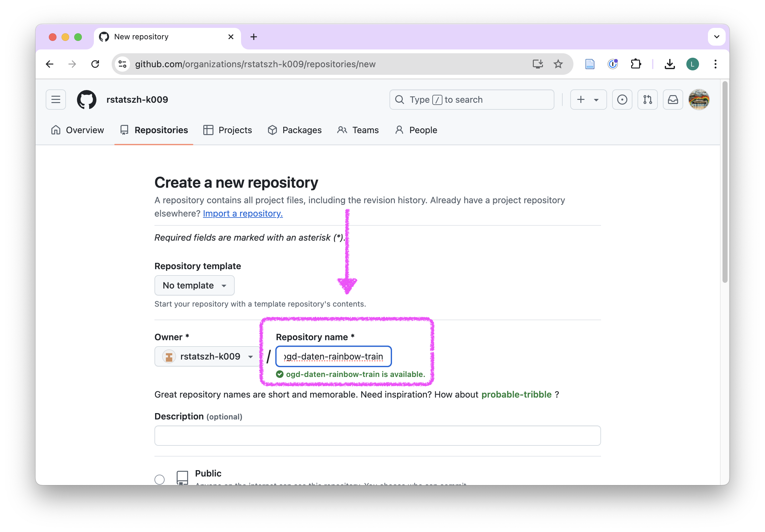Open the user profile avatar menu
This screenshot has height=532, width=765.
point(699,100)
